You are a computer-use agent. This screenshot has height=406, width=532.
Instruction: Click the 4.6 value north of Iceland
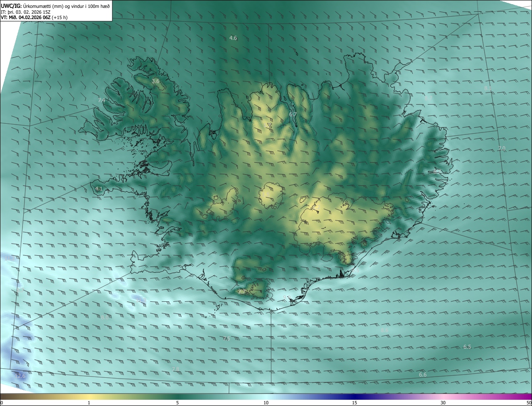click(x=233, y=38)
